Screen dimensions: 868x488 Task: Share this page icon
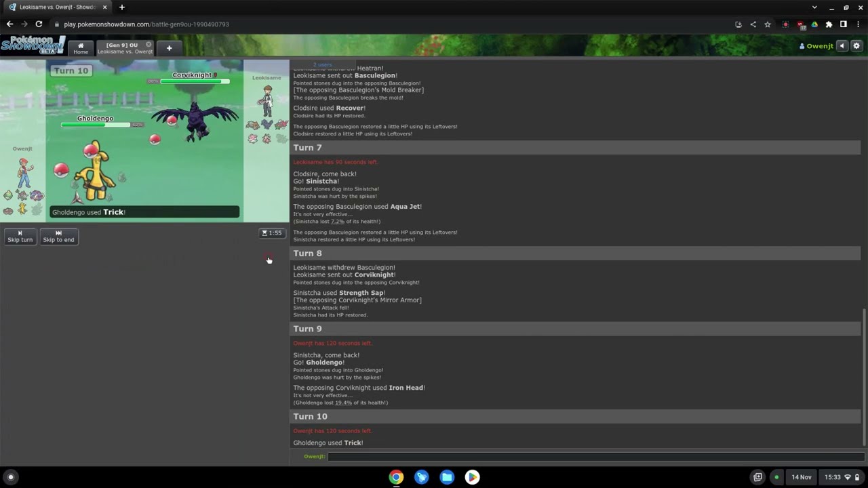pyautogui.click(x=753, y=24)
